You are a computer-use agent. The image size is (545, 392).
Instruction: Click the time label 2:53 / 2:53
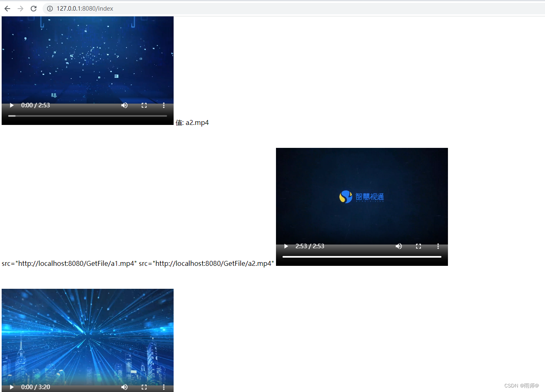[x=310, y=246]
